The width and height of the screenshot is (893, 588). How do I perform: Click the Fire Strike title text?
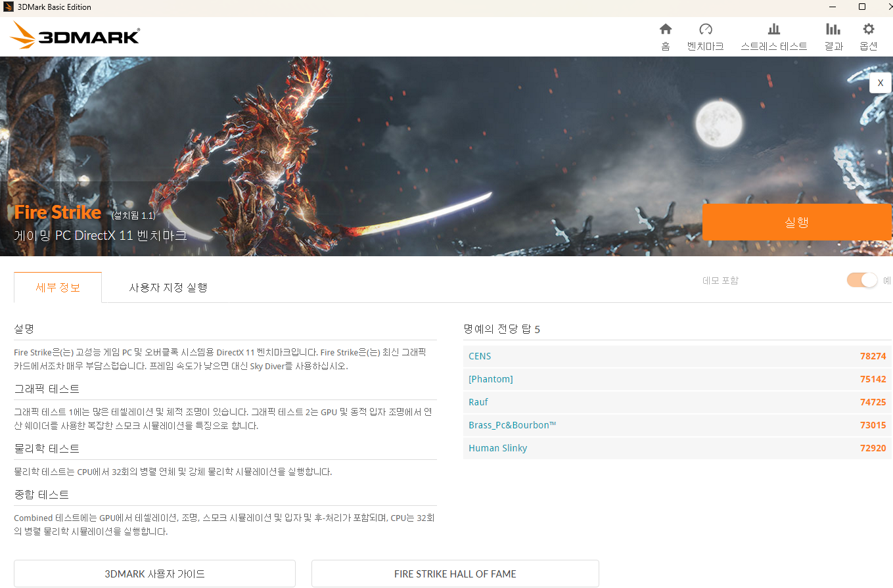pos(58,212)
